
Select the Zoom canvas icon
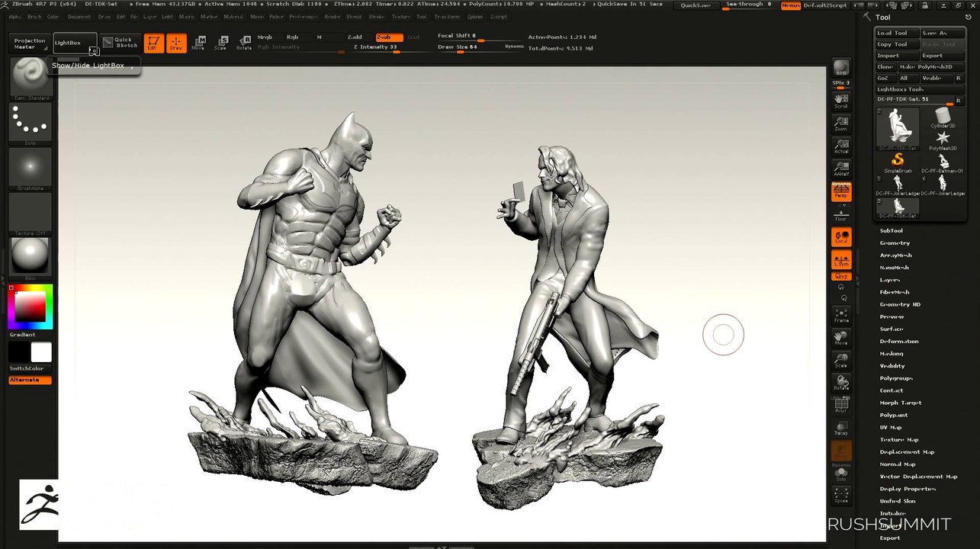coord(841,124)
